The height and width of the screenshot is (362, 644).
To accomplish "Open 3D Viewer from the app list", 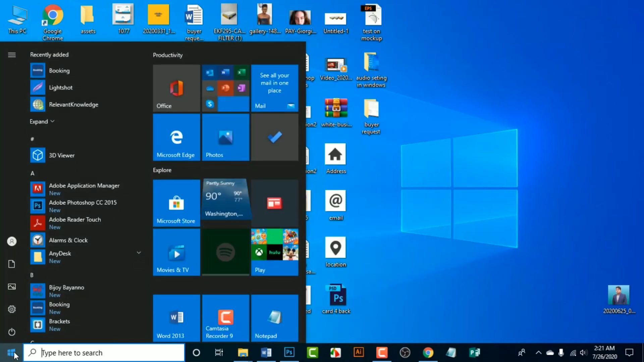I will point(86,155).
